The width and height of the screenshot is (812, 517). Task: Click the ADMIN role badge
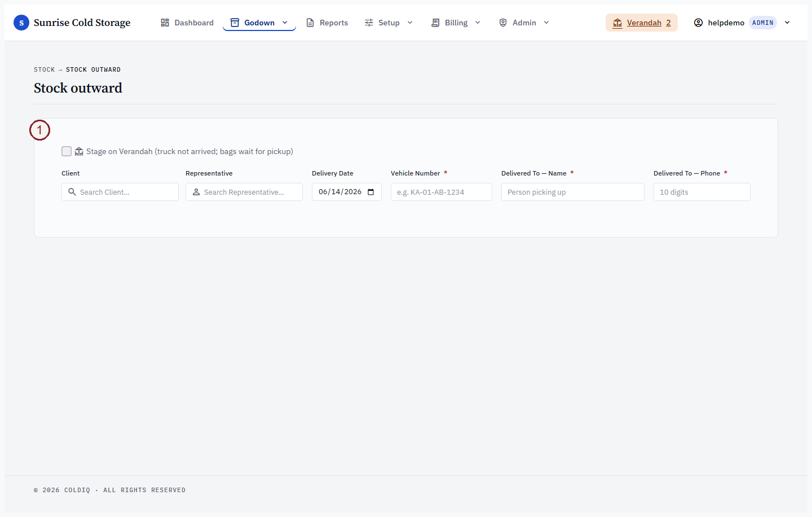click(763, 23)
